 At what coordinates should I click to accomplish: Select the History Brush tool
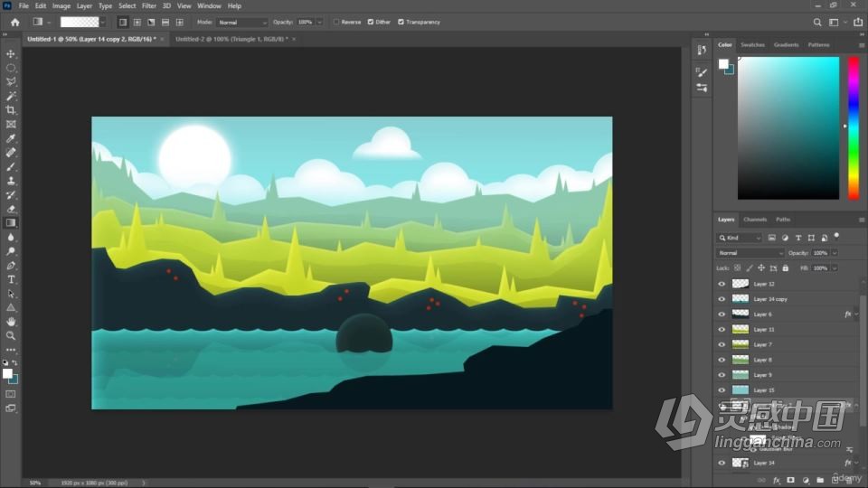11,195
